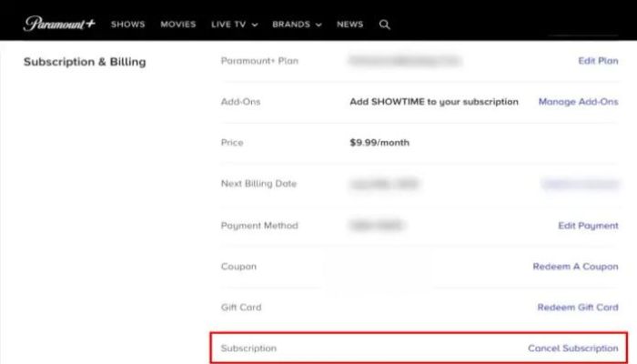
Task: Click the blurred link in Next Billing Date row
Action: pyautogui.click(x=580, y=184)
